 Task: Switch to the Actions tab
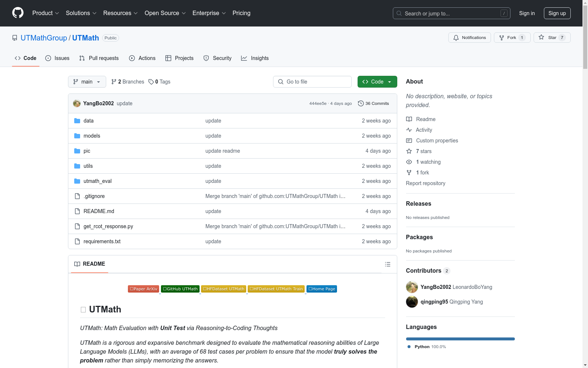coord(142,58)
